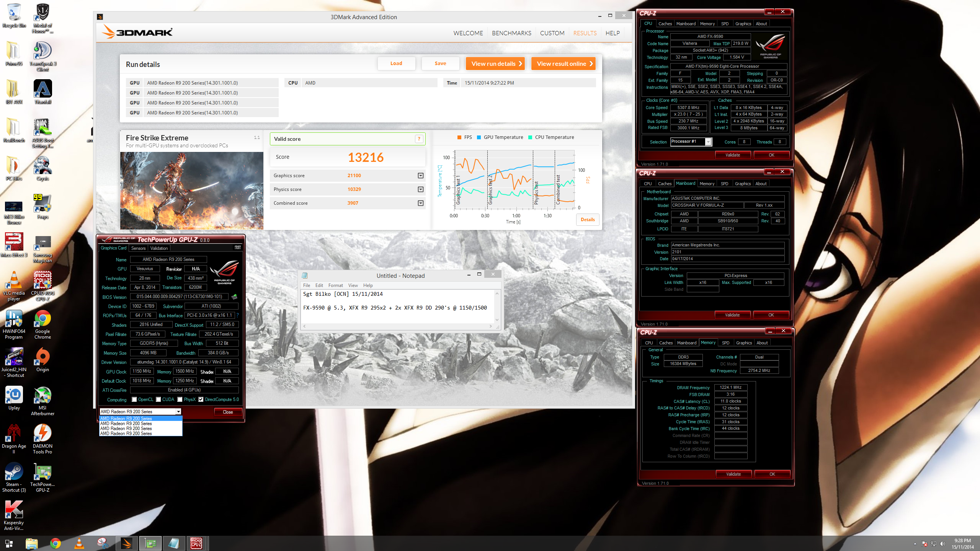Click the Save button in Run details
The height and width of the screenshot is (551, 980).
[440, 64]
